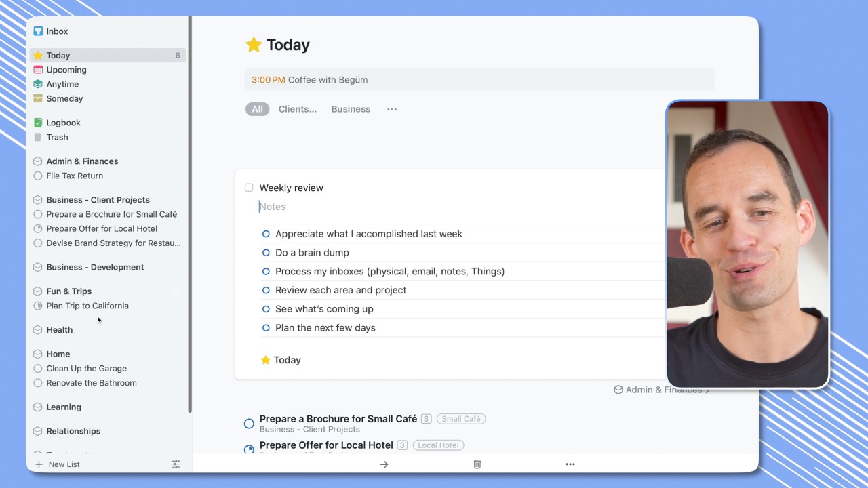
Task: Click the area icon for Business - Client Projects in sidebar
Action: (x=38, y=200)
